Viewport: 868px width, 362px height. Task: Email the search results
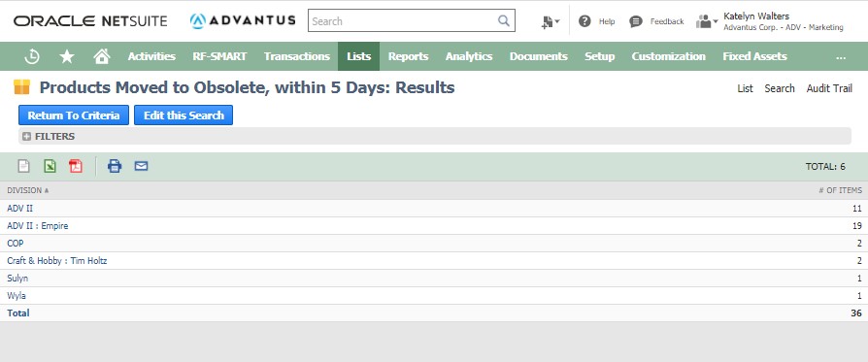pos(141,166)
